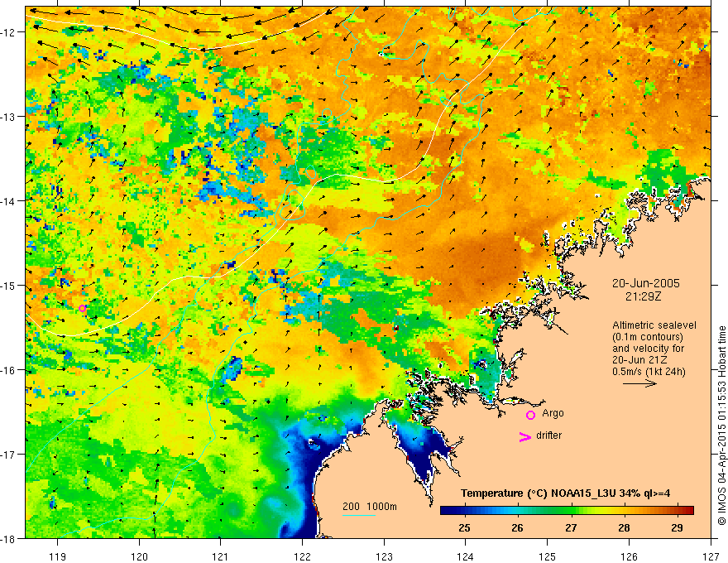Click the IMOS copyright timestamp text

722,426
